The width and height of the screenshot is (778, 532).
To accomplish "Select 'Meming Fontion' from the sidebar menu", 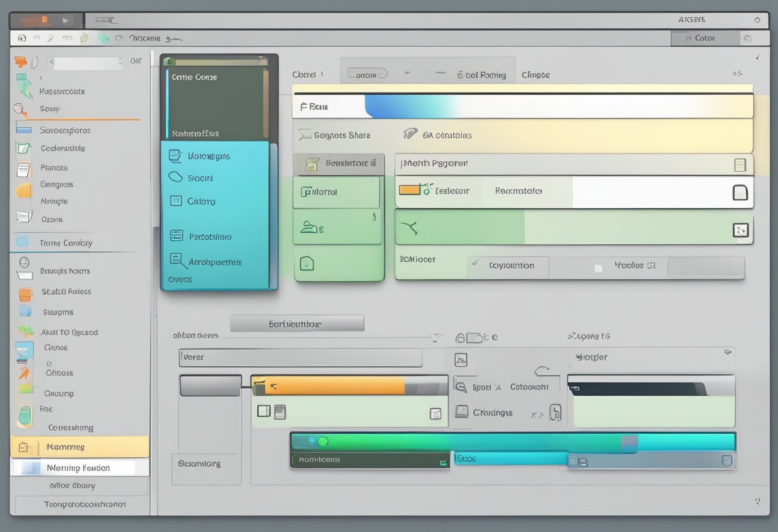I will click(x=81, y=467).
